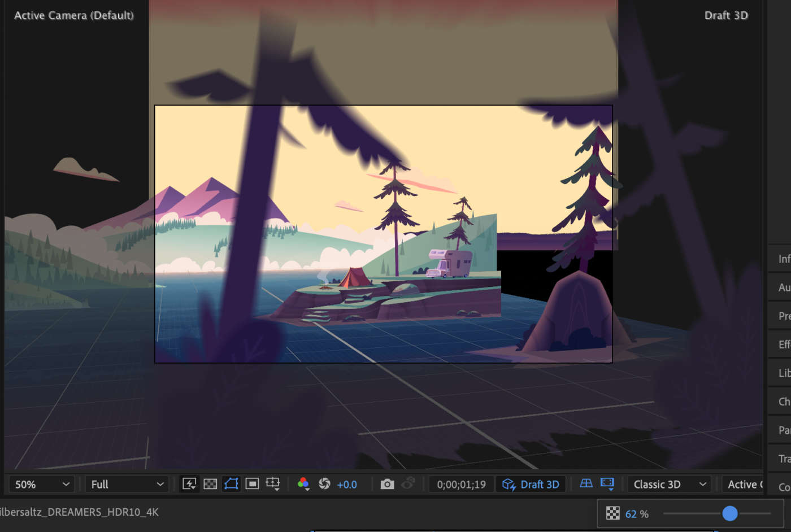Toggle Draft 3D mode
This screenshot has width=791, height=532.
(531, 484)
